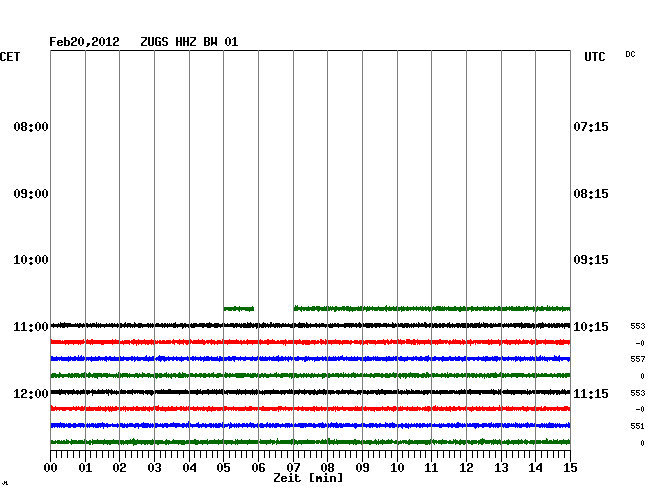Image resolution: width=650 pixels, height=494 pixels.
Task: Click the '09:15' UTC time label
Action: point(591,260)
